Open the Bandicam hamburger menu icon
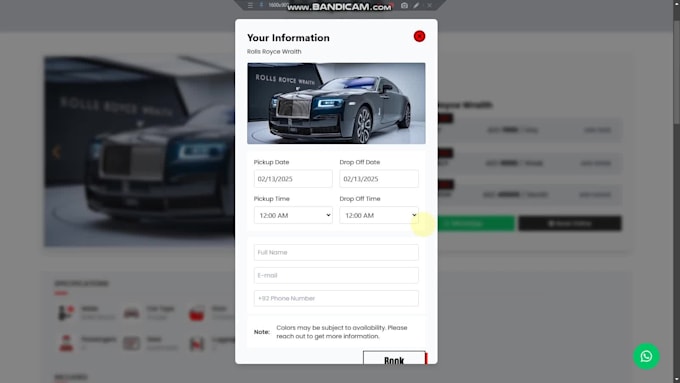680x383 pixels. click(250, 5)
